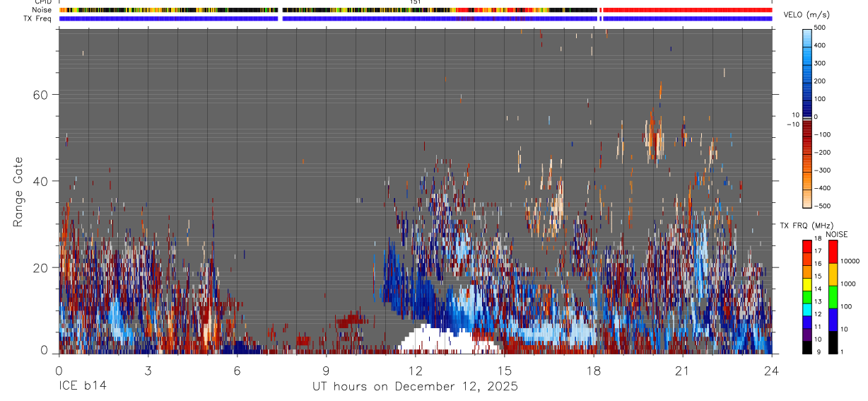Click the '500' velocity colorbar label

[x=821, y=28]
